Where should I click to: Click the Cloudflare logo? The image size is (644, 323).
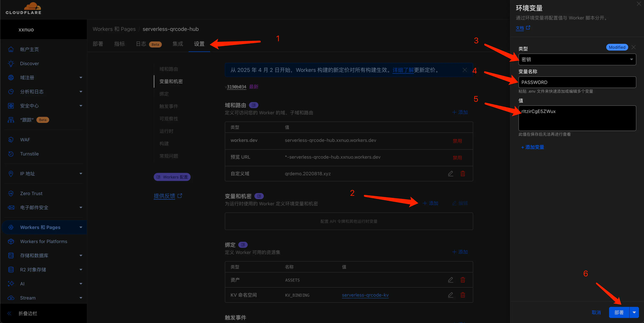click(24, 8)
